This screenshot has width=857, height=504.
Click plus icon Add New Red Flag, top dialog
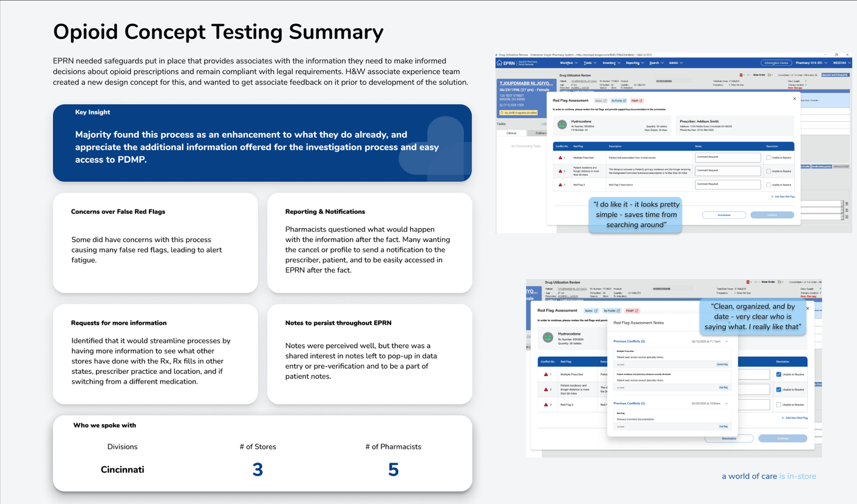(x=772, y=197)
